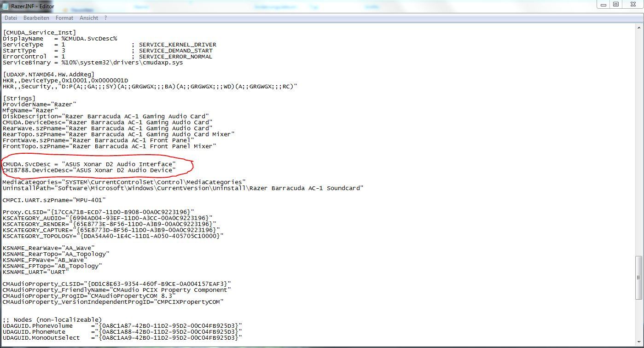Click the UDAGUID.PhoneVolume line
644x348 pixels.
[122, 326]
